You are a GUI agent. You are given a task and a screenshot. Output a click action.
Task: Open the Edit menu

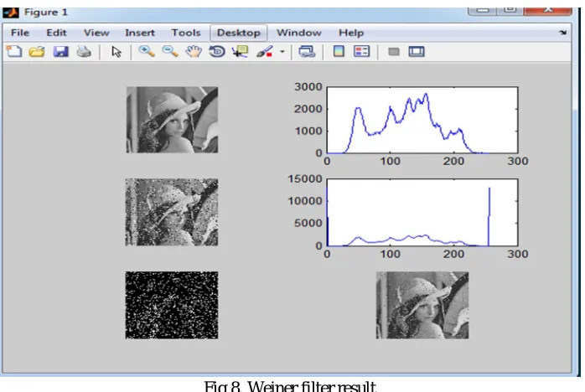click(x=56, y=33)
